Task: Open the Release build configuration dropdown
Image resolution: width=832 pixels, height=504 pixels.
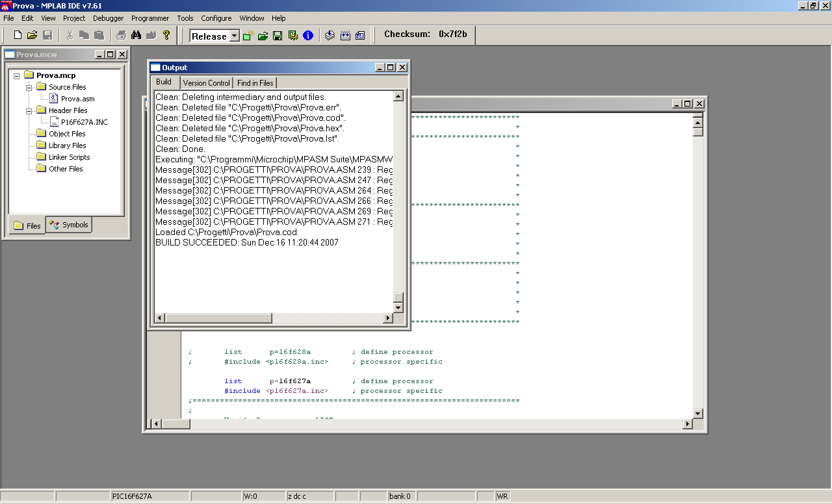Action: 235,36
